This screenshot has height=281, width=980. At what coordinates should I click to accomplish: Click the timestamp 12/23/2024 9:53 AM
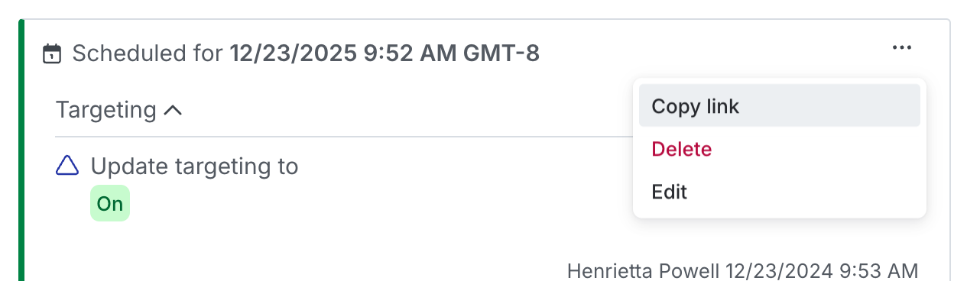(822, 270)
